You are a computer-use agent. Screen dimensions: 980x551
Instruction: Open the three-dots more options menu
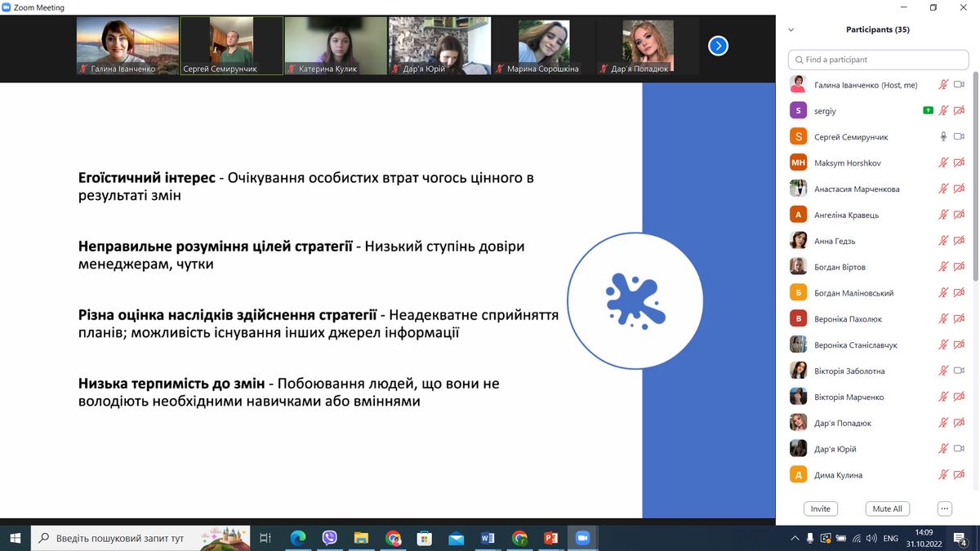click(945, 509)
